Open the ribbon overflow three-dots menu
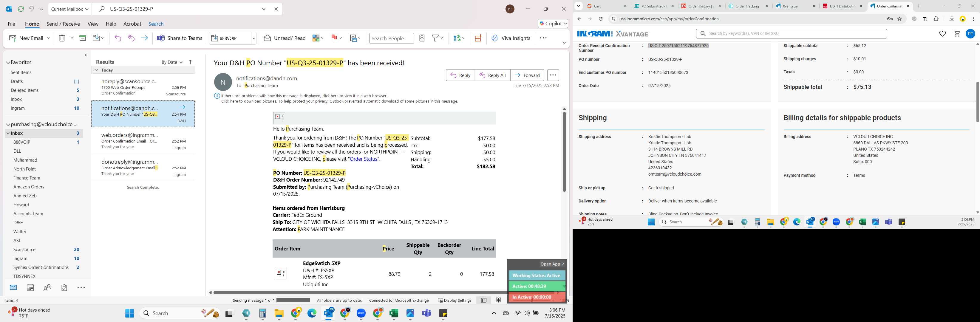980x322 pixels. pyautogui.click(x=543, y=38)
